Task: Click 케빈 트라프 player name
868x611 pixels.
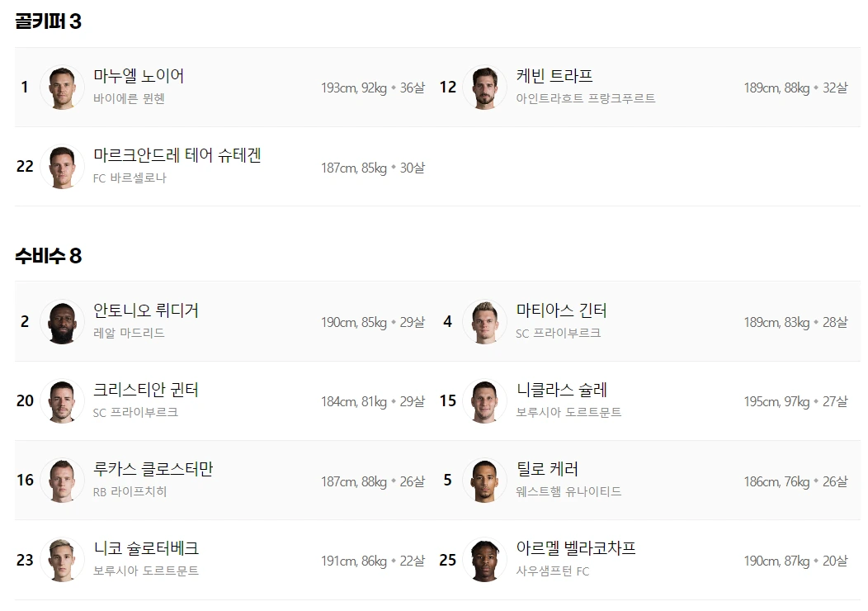Action: coord(554,75)
